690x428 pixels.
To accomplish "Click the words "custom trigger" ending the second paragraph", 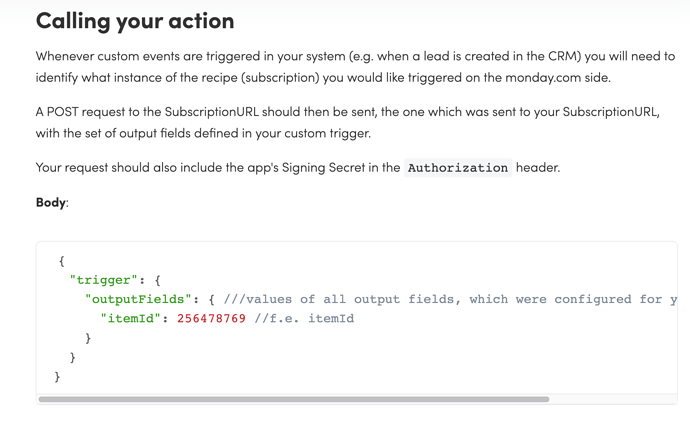I will coord(327,133).
